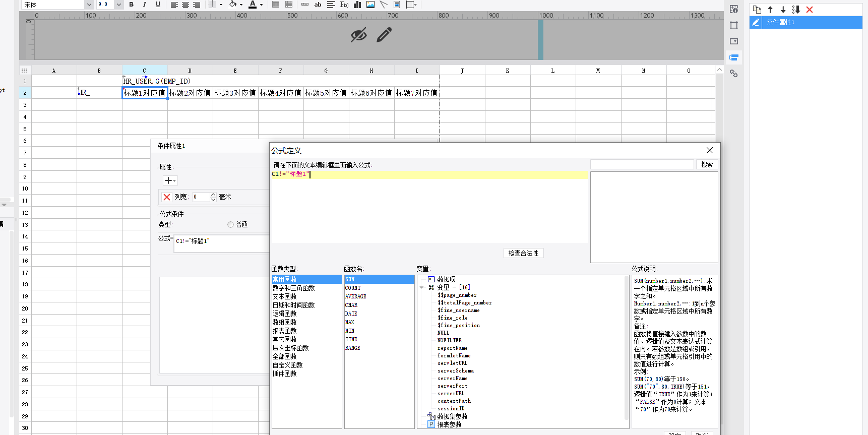Toggle bold formatting in the toolbar

(131, 5)
